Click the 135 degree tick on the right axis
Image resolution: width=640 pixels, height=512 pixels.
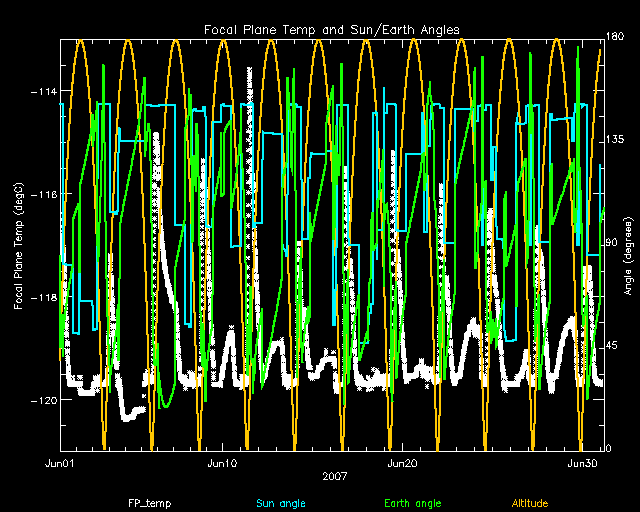(616, 141)
